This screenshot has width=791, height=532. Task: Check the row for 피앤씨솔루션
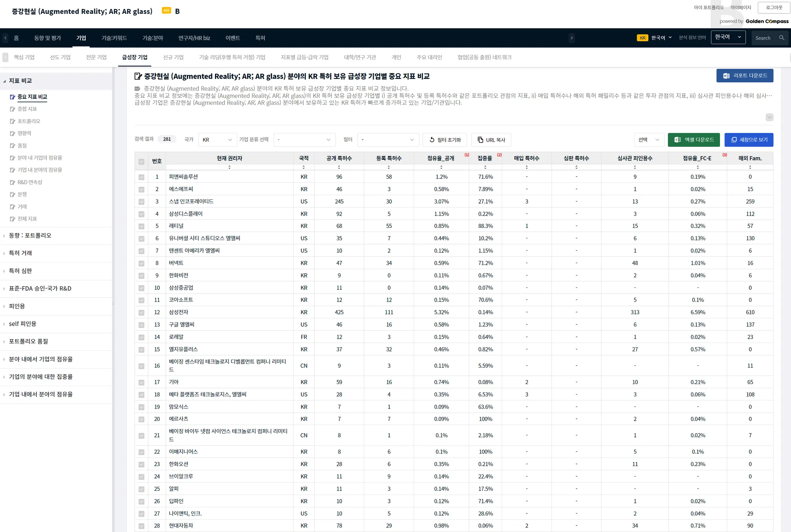coord(141,177)
